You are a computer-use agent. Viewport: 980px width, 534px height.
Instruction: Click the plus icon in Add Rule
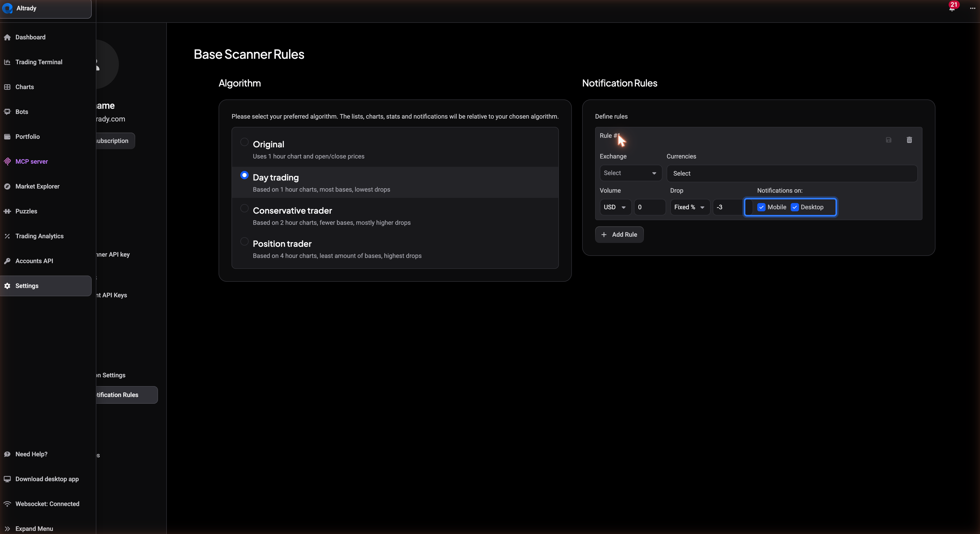[604, 235]
